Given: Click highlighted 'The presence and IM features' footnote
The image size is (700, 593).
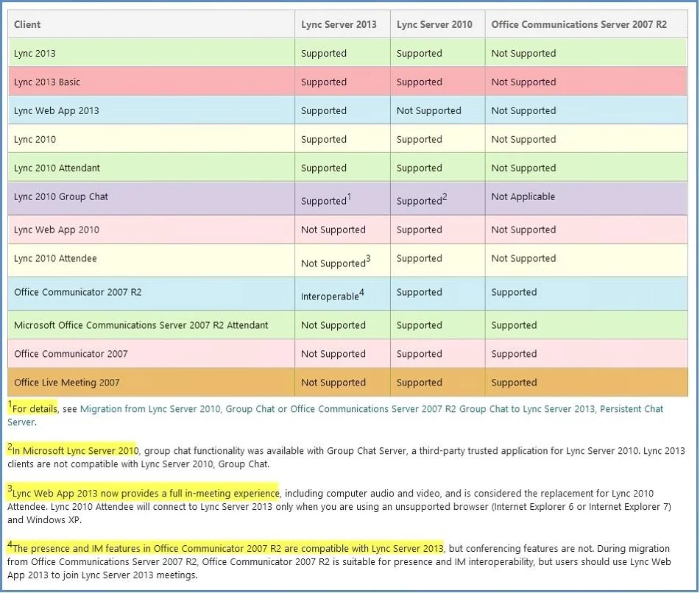Looking at the screenshot, I should coord(226,547).
